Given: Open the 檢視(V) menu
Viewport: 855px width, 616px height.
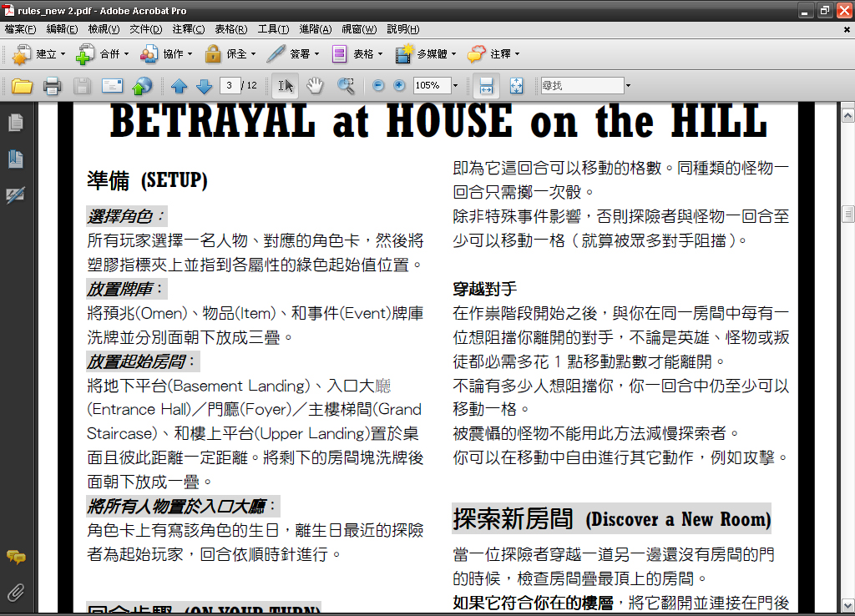Looking at the screenshot, I should 104,29.
